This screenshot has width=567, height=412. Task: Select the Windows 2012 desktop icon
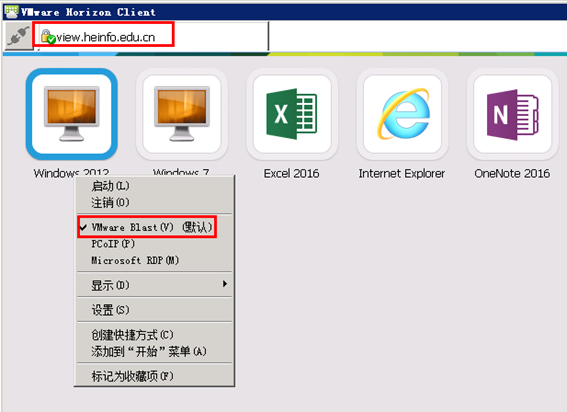point(72,114)
